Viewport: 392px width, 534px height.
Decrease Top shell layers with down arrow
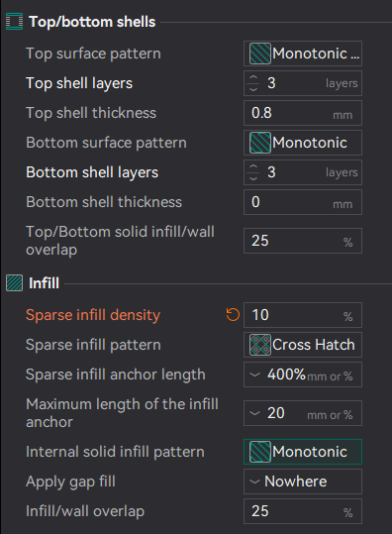(x=253, y=89)
